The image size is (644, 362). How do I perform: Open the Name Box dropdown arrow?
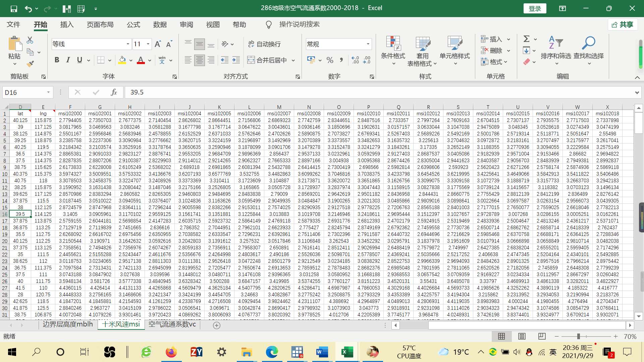click(49, 92)
